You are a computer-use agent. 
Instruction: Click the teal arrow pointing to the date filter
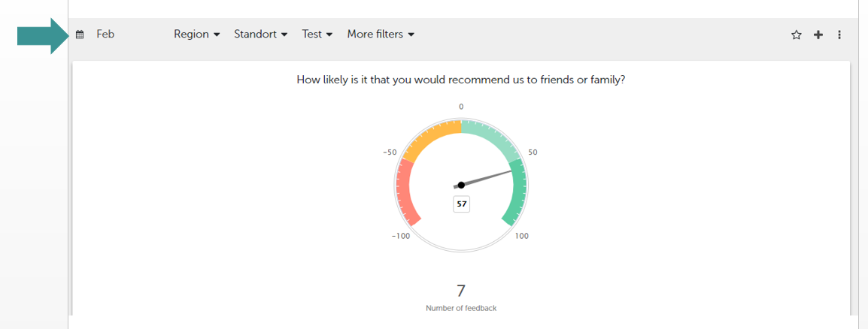(x=42, y=36)
